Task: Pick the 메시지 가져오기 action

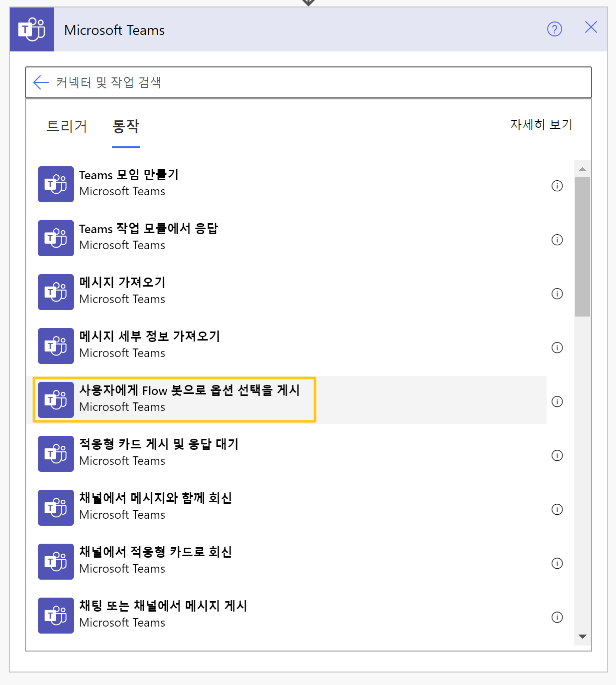Action: (287, 292)
